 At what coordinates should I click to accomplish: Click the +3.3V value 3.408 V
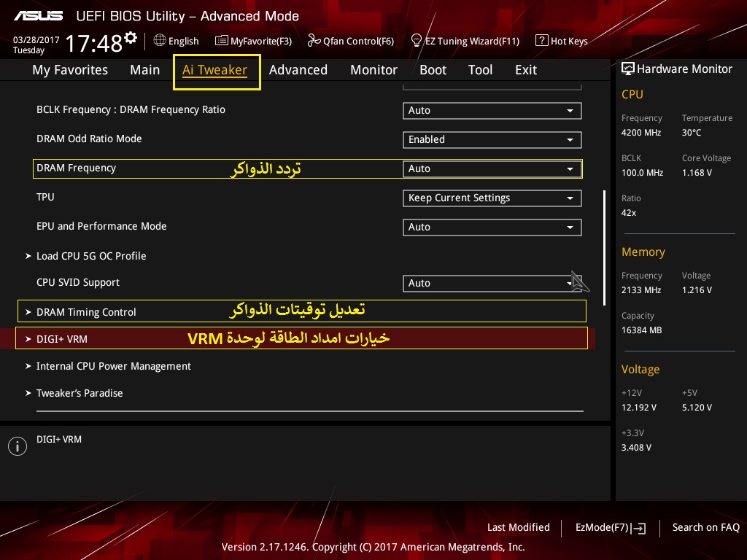coord(636,448)
